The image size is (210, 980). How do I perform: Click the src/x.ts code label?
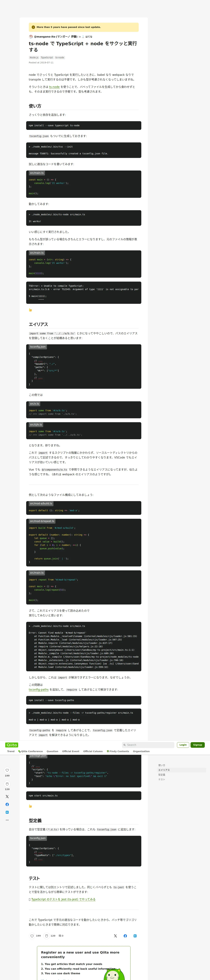click(x=35, y=404)
